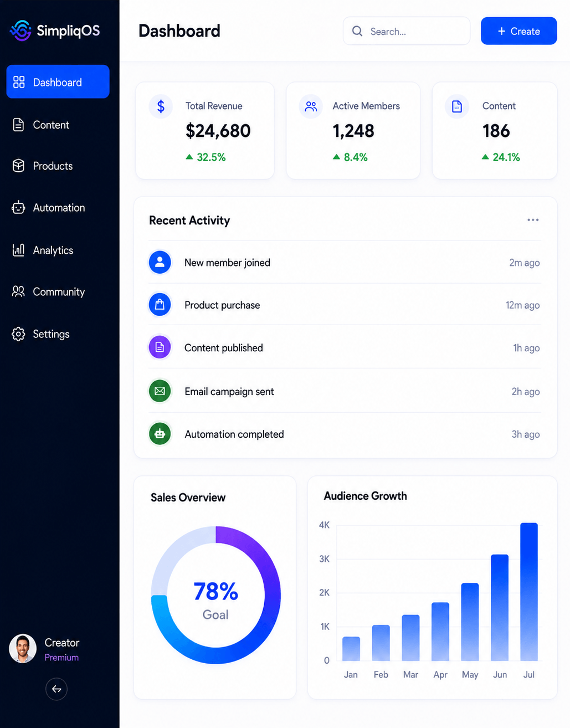Click the blue Create button
570x728 pixels.
[518, 31]
